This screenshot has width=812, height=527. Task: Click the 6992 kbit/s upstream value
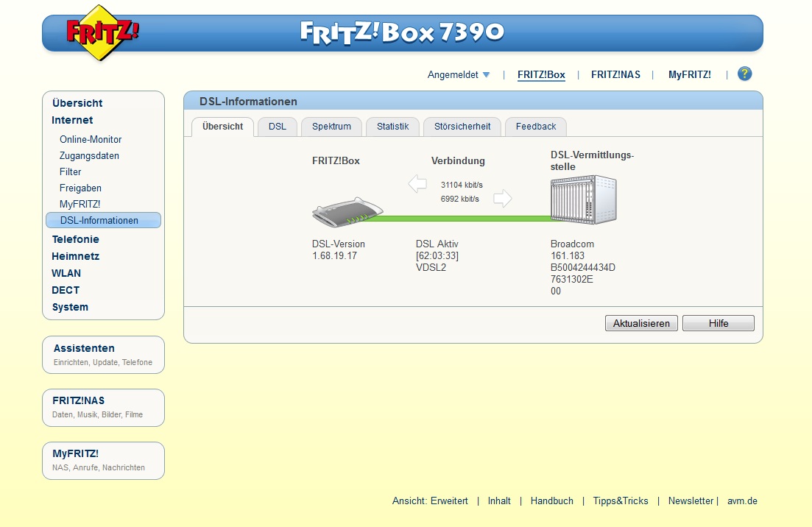(459, 199)
